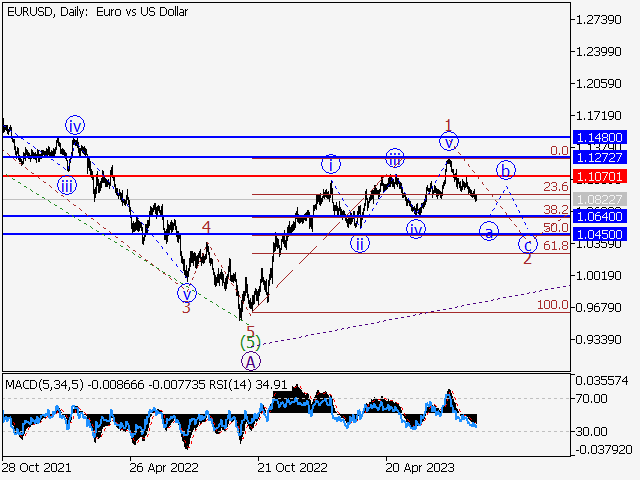
Task: Click the 70.00 RSI level value
Action: (x=591, y=398)
